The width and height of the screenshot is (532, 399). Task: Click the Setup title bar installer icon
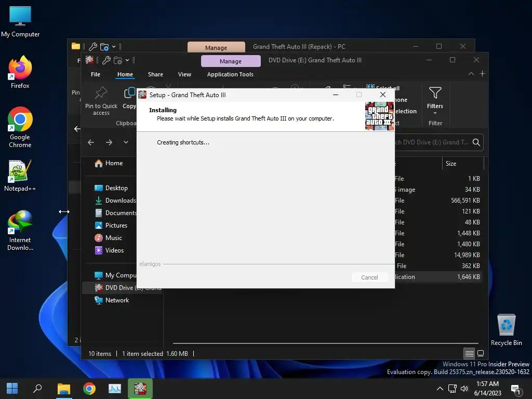[142, 95]
